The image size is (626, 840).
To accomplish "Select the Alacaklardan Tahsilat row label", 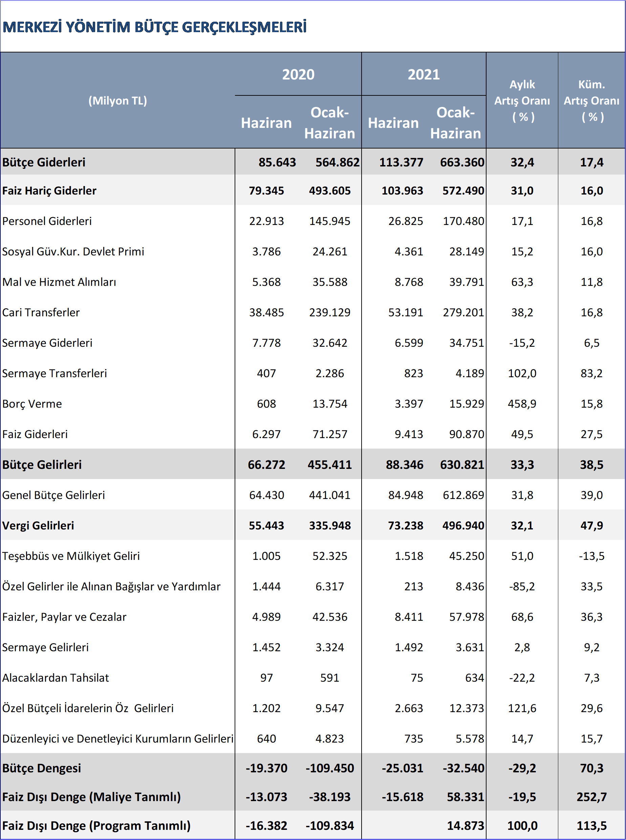I will coord(56,678).
